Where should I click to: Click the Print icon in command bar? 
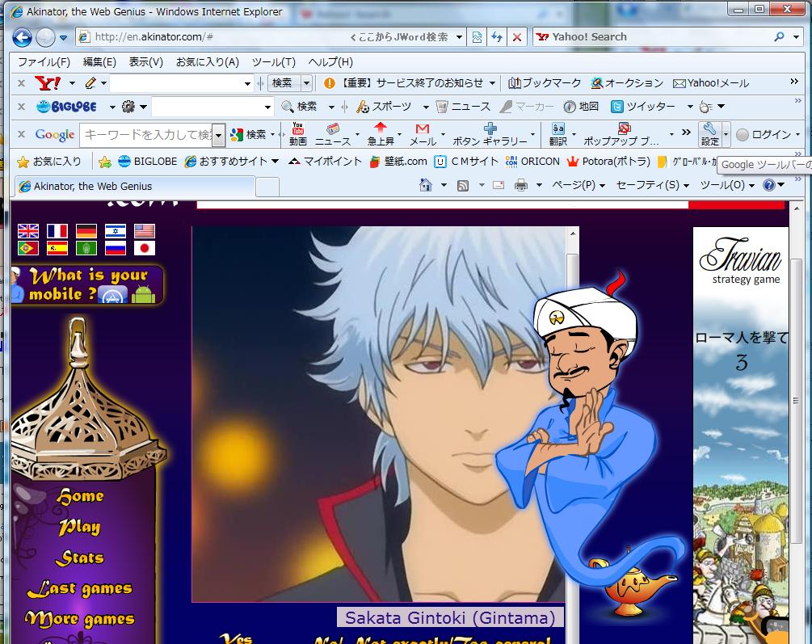(x=521, y=185)
